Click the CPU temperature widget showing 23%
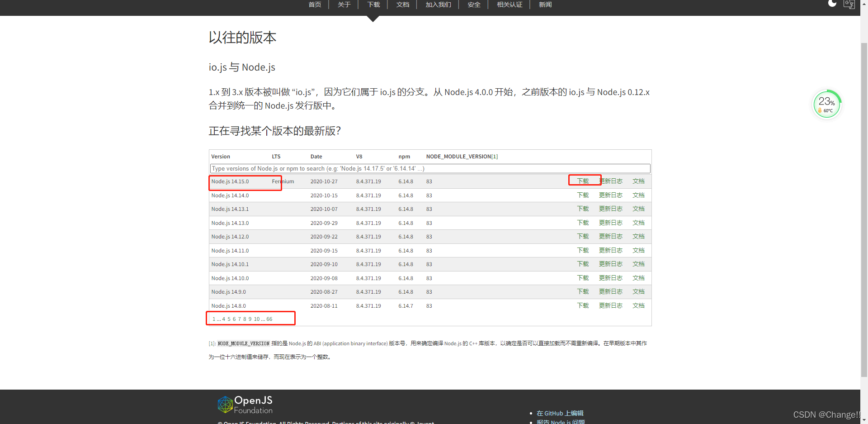The height and width of the screenshot is (424, 868). (x=827, y=104)
